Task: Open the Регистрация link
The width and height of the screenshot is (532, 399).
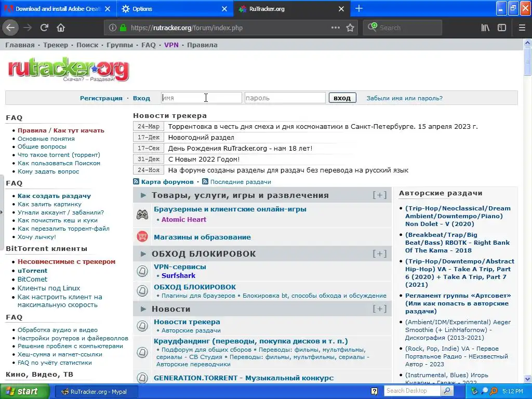Action: coord(101,98)
